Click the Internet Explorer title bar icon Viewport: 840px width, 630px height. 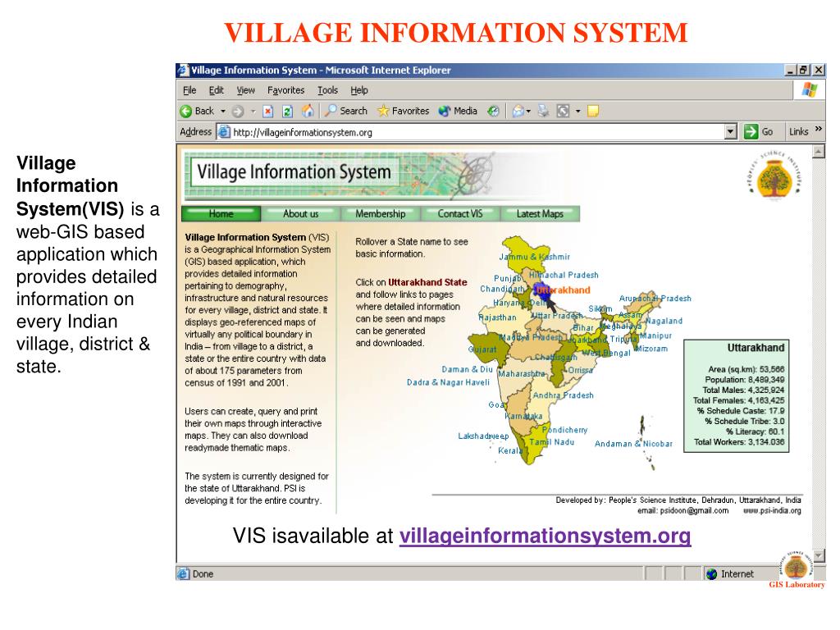click(x=183, y=71)
